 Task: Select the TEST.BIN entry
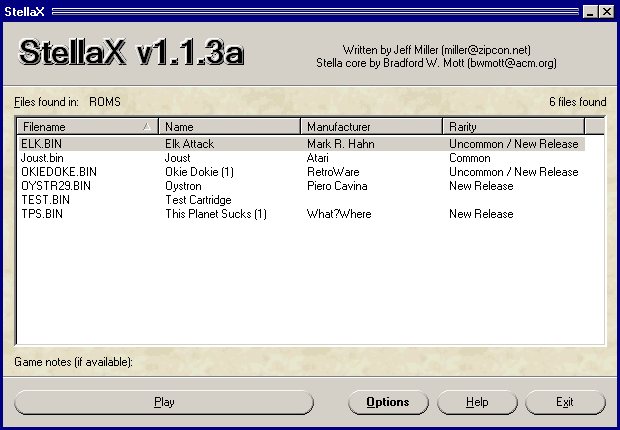click(x=44, y=200)
